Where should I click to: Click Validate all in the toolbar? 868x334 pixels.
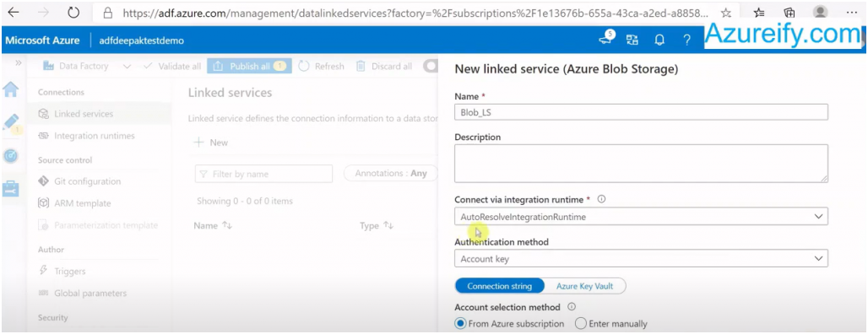pyautogui.click(x=172, y=67)
